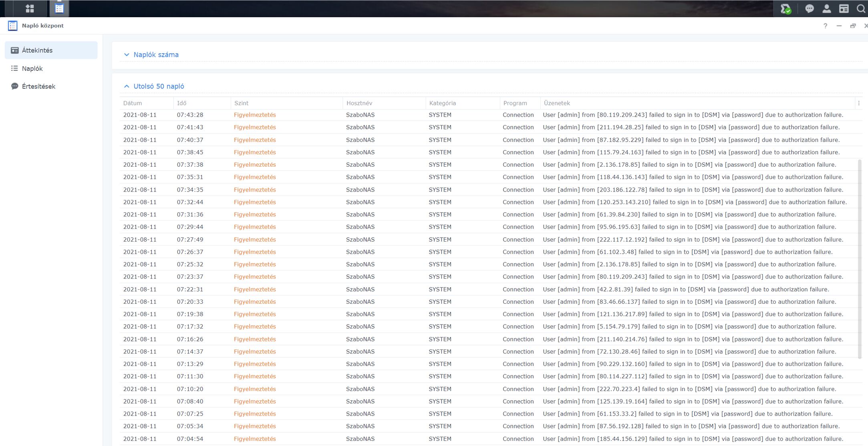Viewport: 868px width, 446px height.
Task: Open the user account options icon
Action: tap(827, 8)
